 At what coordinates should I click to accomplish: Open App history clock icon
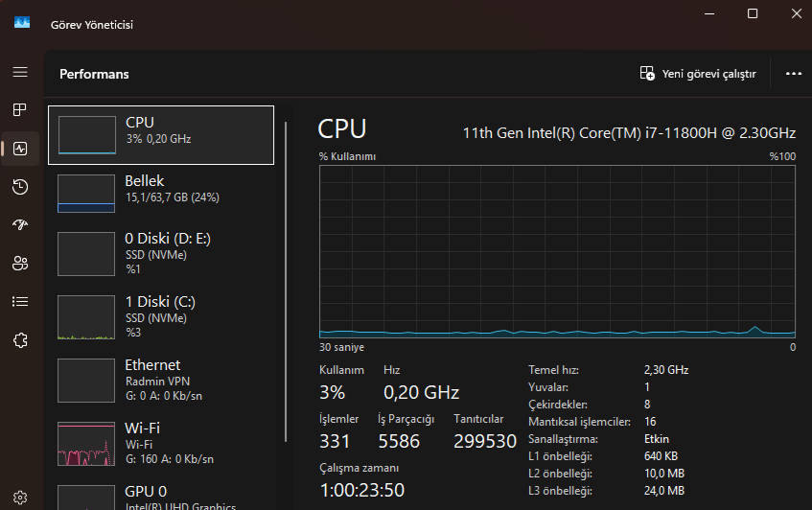pyautogui.click(x=20, y=186)
